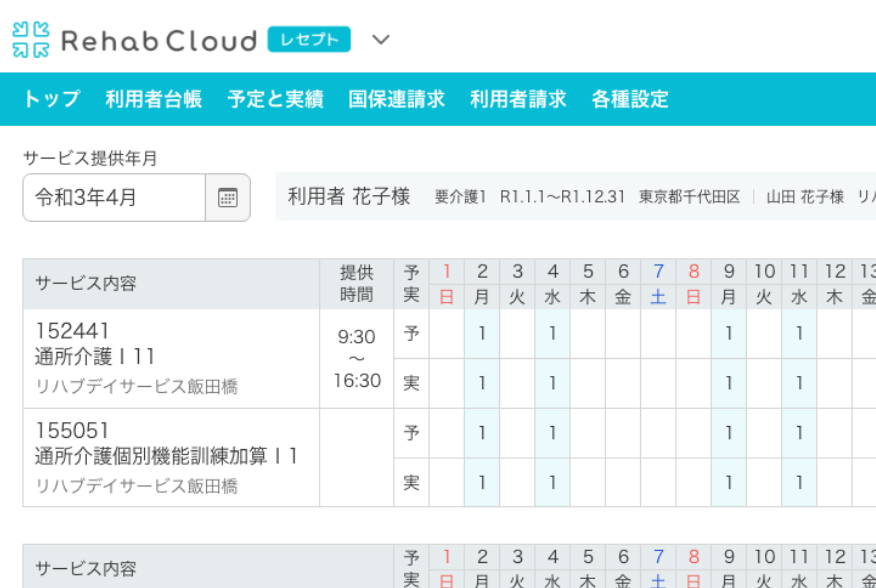Click day 1 日 header in first table

(446, 284)
